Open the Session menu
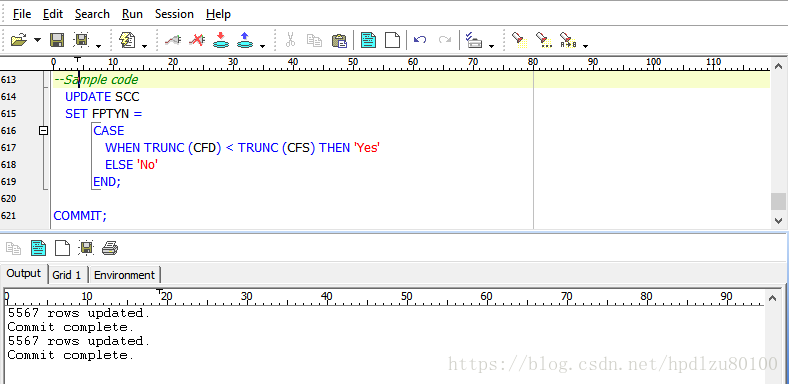The width and height of the screenshot is (789, 384). 174,14
